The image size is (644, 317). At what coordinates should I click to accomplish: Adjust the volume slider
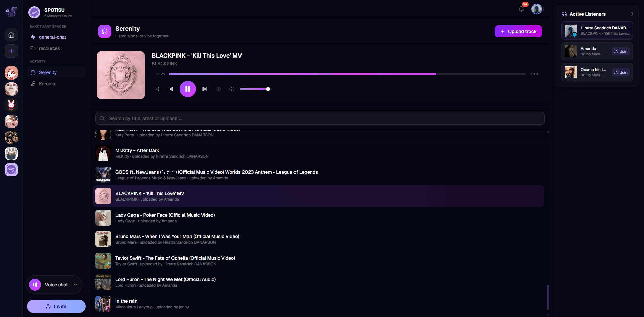tap(256, 89)
